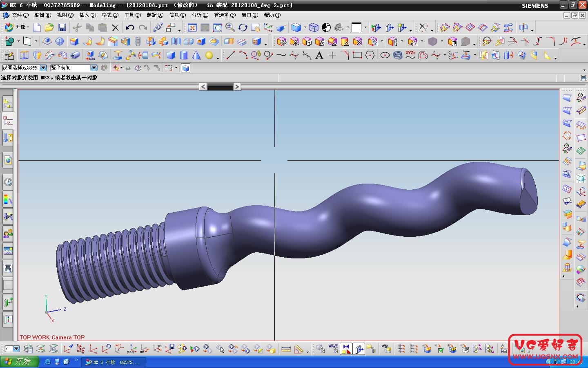This screenshot has width=588, height=368.
Task: Select the Point (plus) tool
Action: coord(332,55)
